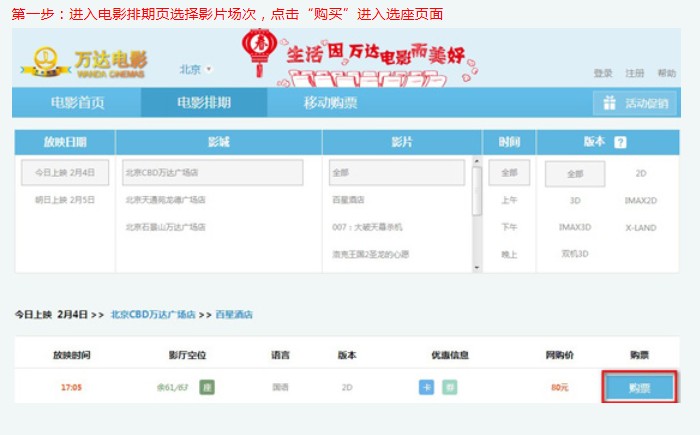Select the film 洛克王国2圣龙的心愿

[x=371, y=255]
